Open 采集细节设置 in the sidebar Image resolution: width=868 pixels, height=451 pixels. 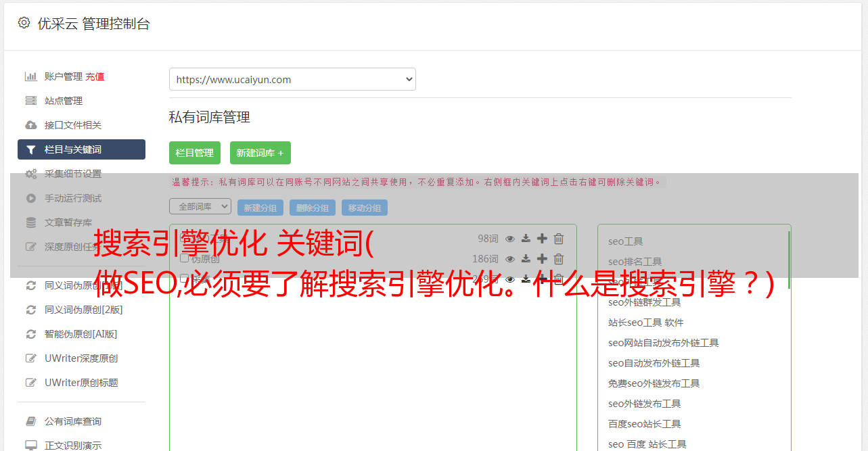coord(73,174)
